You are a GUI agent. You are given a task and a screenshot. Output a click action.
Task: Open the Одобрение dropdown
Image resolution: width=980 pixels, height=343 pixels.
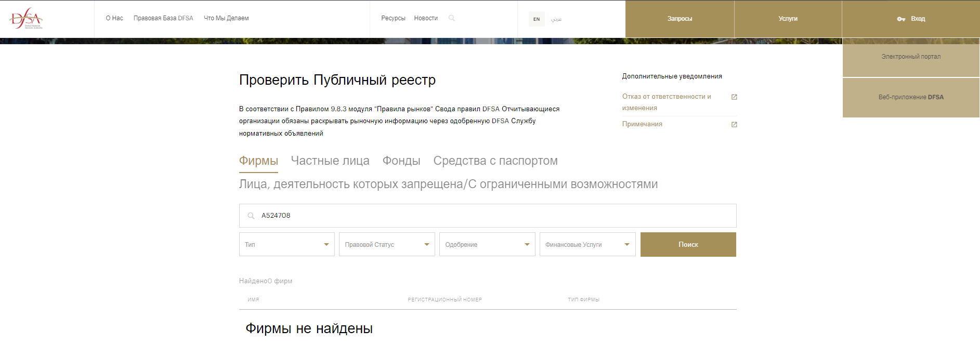[x=487, y=244]
